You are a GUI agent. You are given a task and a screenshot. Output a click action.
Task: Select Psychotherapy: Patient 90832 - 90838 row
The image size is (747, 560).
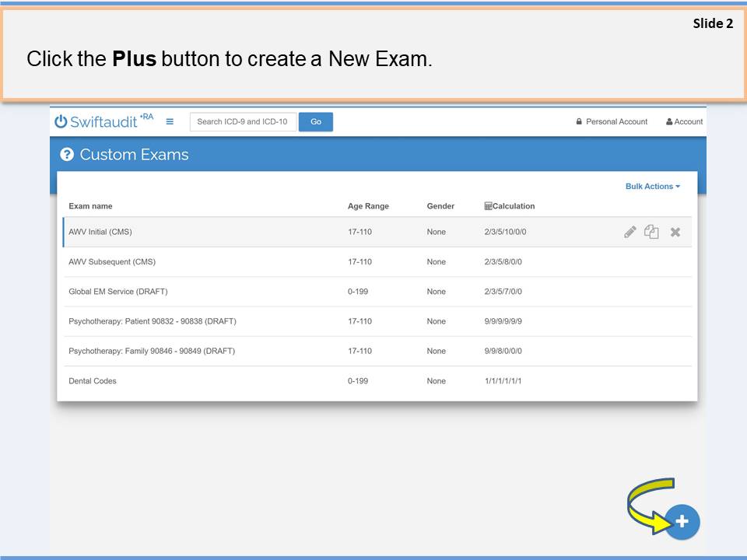pos(153,321)
